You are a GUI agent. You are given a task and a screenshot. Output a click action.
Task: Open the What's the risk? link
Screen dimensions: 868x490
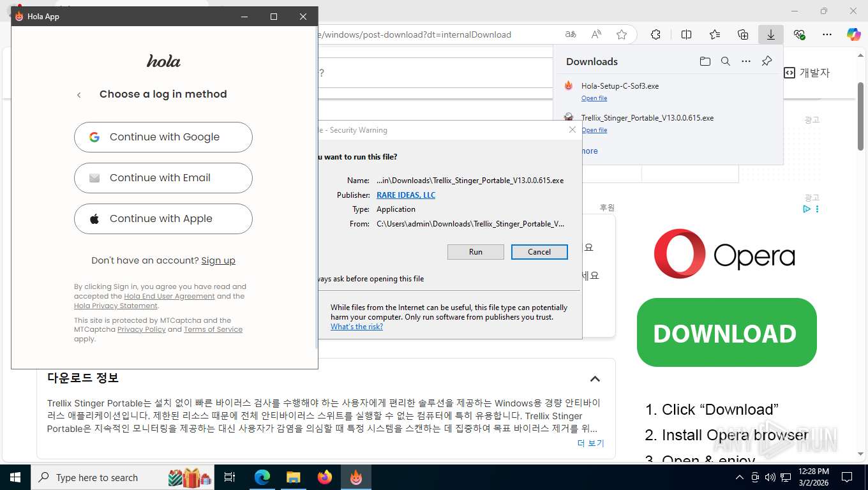357,327
